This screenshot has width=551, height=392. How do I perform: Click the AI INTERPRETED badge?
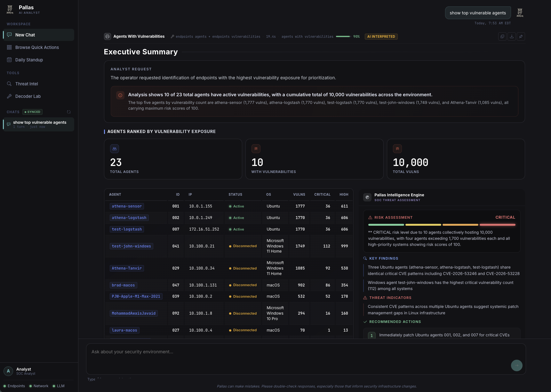(381, 36)
